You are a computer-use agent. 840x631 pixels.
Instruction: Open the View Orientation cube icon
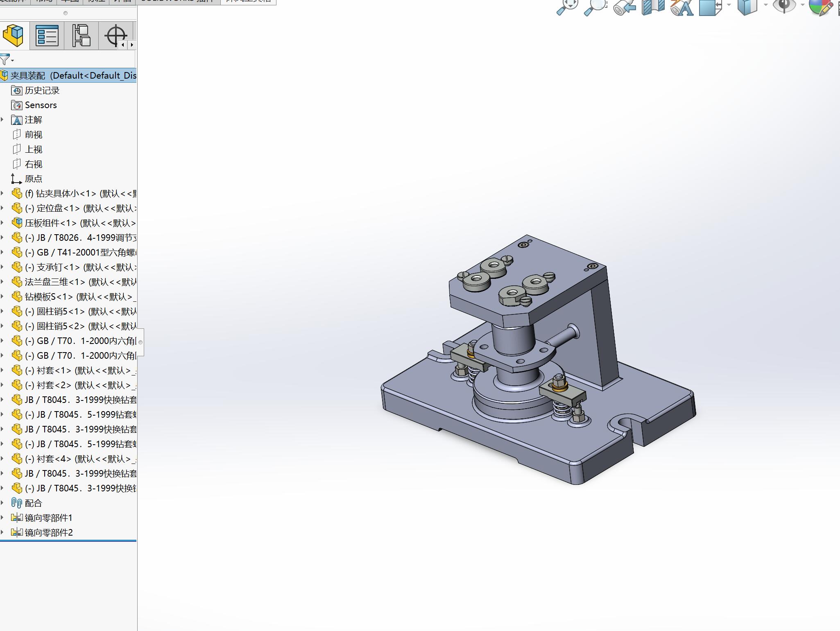click(x=711, y=7)
